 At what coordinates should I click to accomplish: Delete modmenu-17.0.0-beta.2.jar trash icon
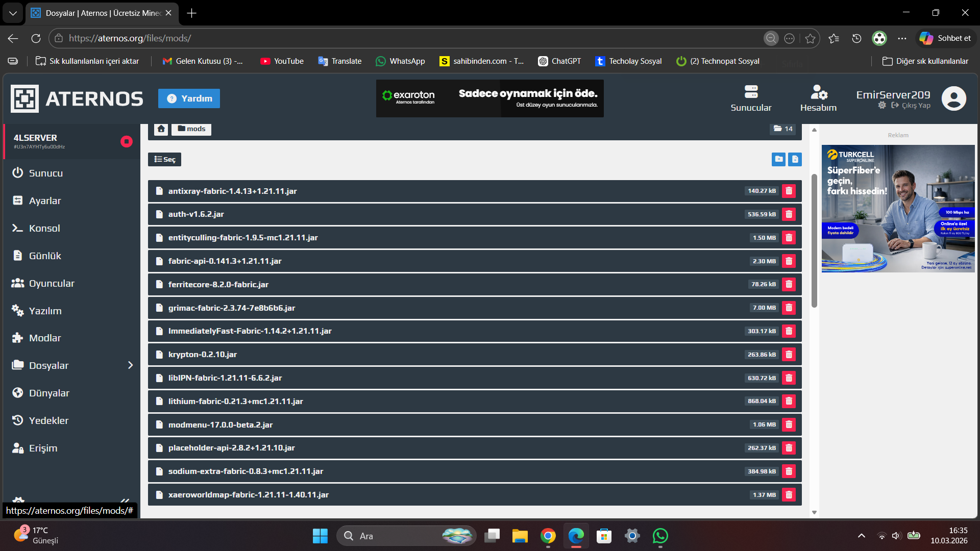[x=789, y=424]
